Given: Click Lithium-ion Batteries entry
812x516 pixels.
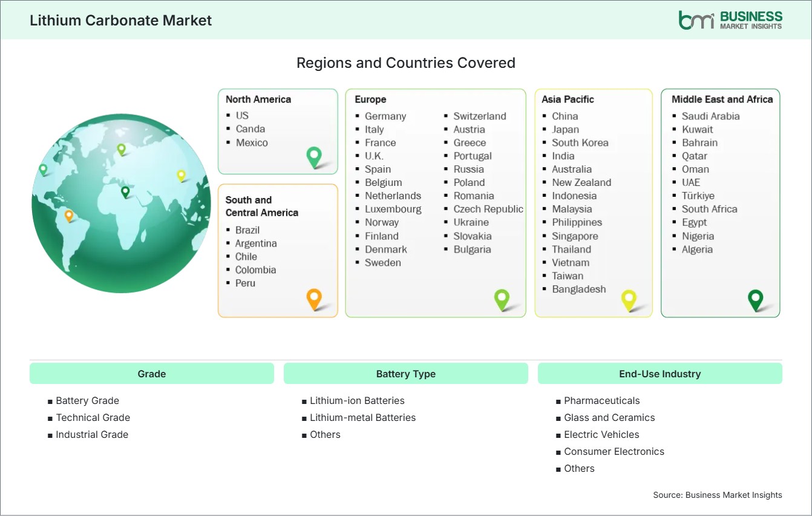Looking at the screenshot, I should click(357, 400).
